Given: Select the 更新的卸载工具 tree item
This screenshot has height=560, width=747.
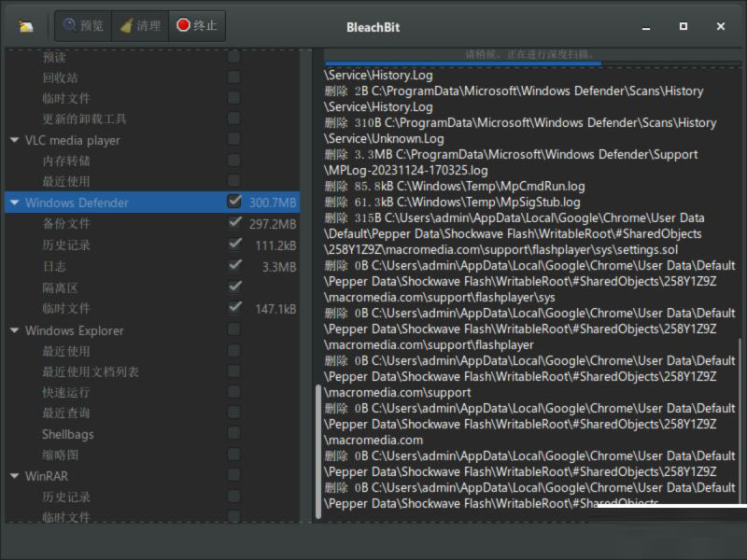Looking at the screenshot, I should (84, 119).
